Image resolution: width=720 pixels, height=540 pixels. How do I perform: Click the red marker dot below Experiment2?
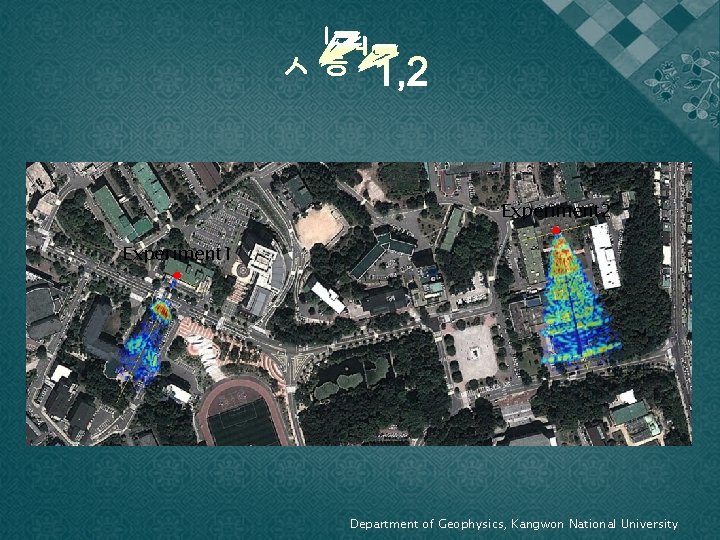556,230
